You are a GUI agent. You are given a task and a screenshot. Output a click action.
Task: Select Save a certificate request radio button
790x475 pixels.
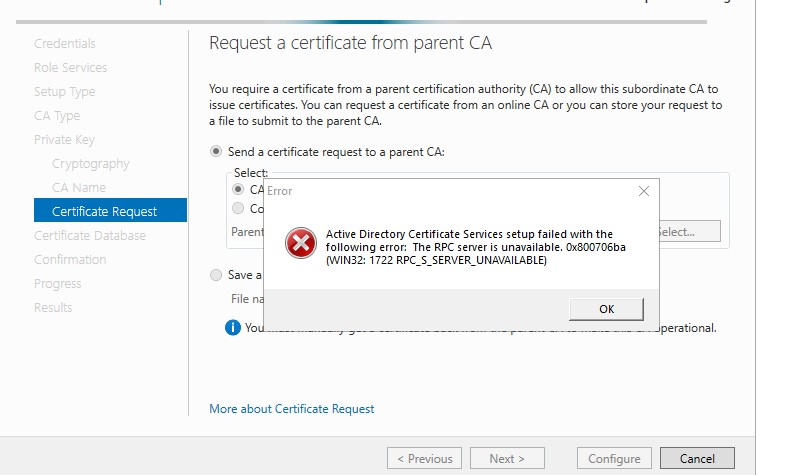(216, 275)
